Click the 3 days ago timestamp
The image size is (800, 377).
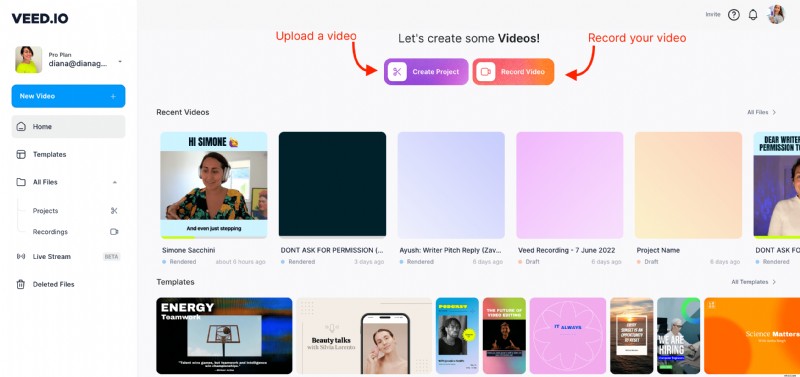(x=369, y=262)
